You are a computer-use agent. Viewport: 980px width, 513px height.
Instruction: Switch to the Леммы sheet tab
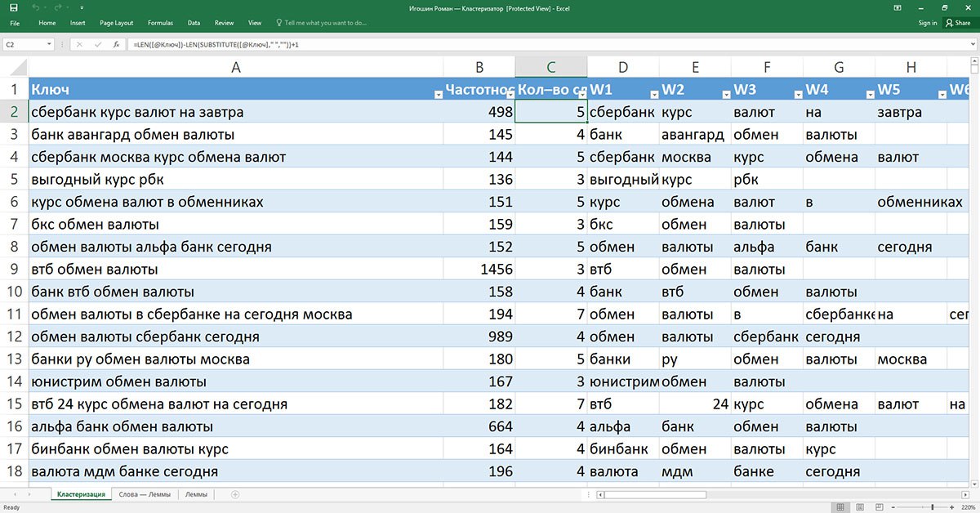click(x=196, y=494)
